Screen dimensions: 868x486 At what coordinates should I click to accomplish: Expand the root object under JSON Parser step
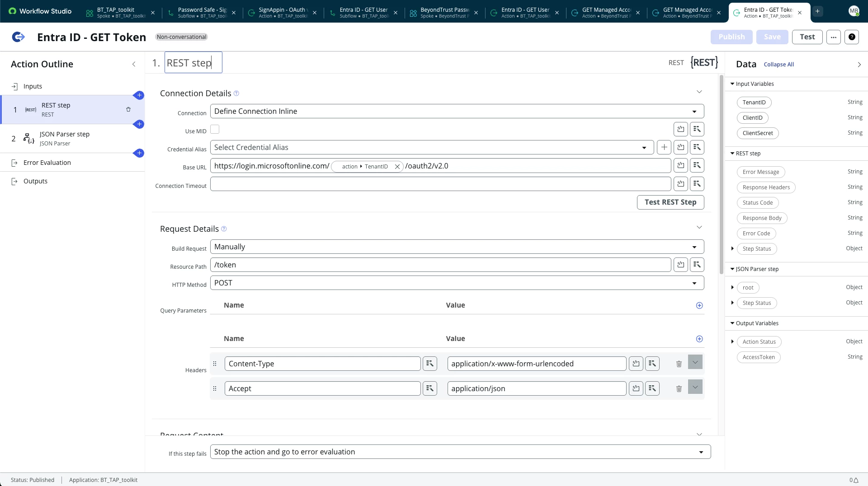pyautogui.click(x=732, y=288)
